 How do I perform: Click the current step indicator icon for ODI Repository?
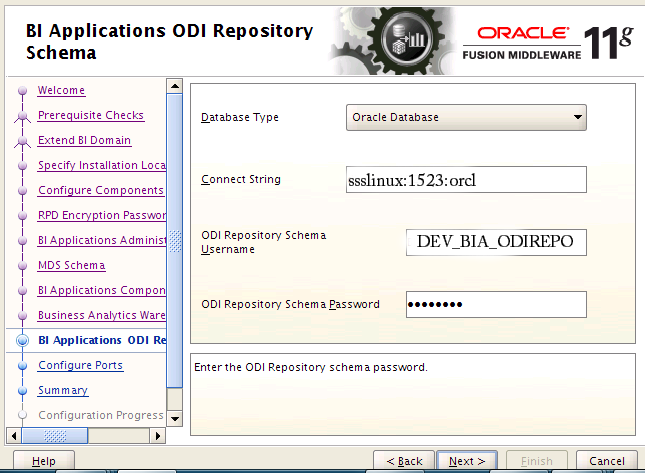pos(23,341)
